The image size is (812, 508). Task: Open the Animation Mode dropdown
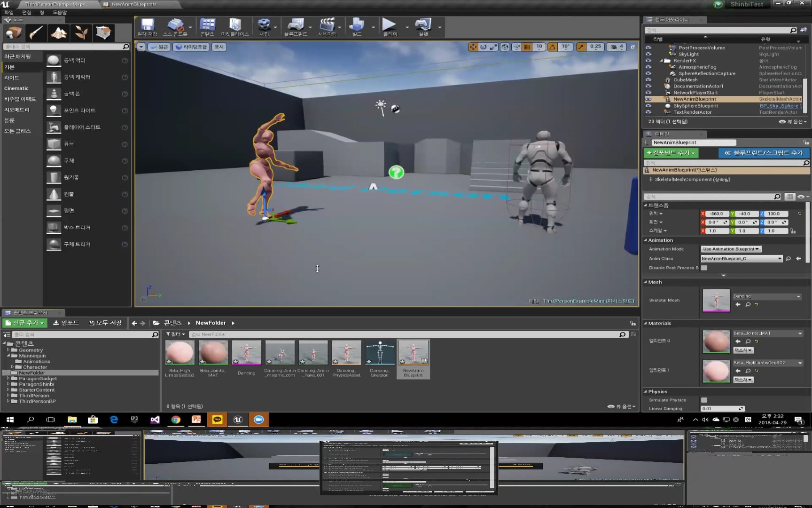click(x=731, y=249)
